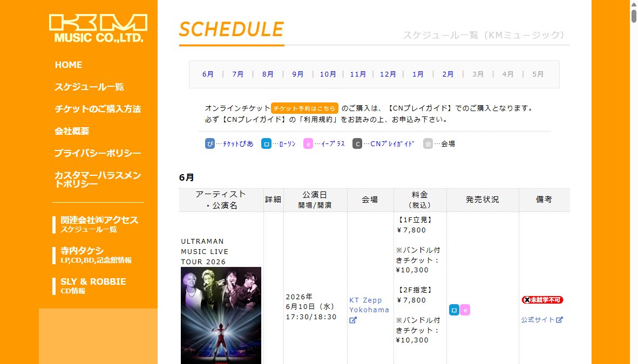Click the grayed 5月 month entry
Image resolution: width=638 pixels, height=364 pixels.
538,74
